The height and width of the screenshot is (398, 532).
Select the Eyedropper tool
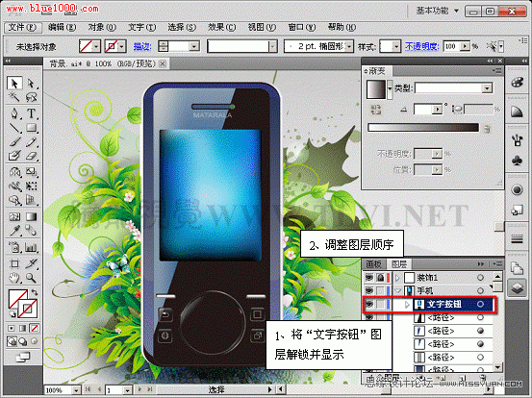click(x=14, y=231)
